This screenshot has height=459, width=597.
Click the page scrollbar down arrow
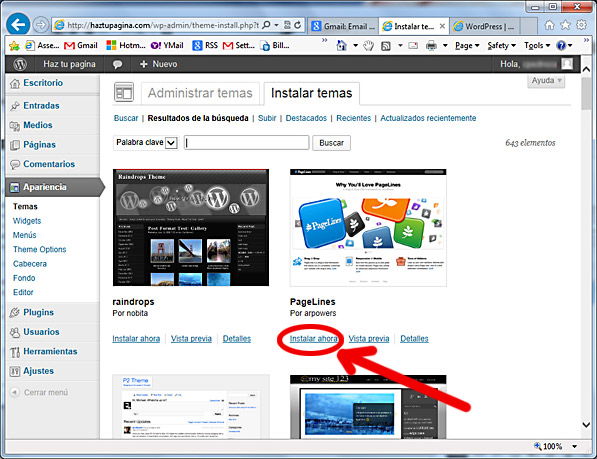586,424
